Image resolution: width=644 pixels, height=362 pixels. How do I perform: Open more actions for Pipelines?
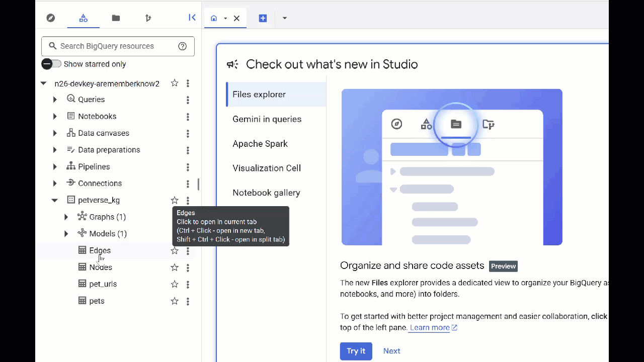(188, 167)
